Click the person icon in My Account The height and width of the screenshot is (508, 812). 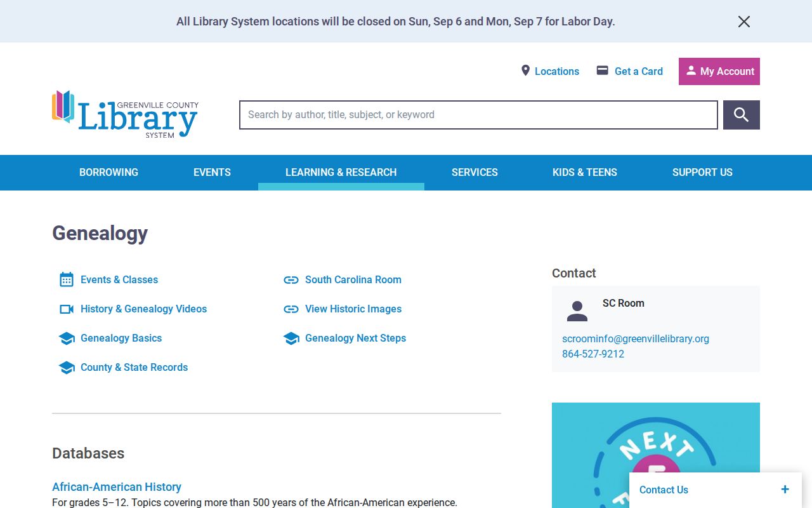point(691,70)
